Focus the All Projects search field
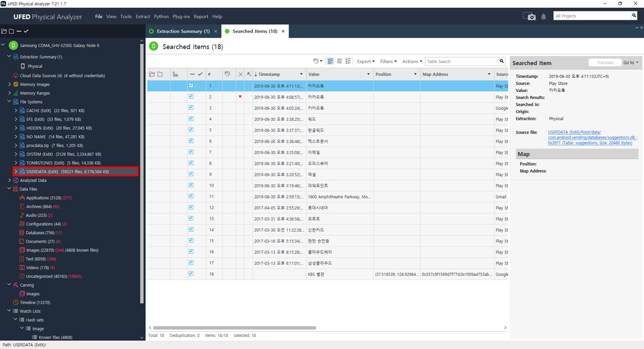 tap(592, 16)
